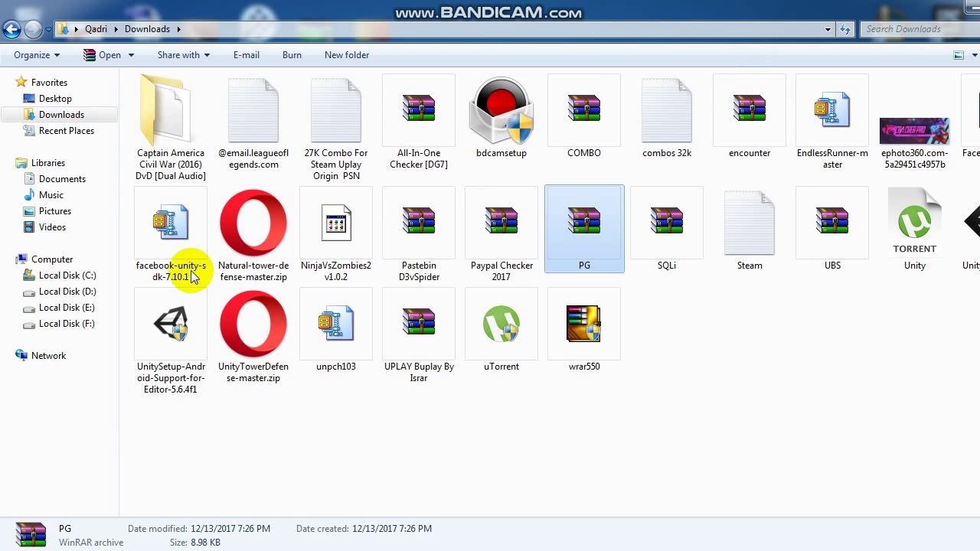Select the Pastebin D3vSpider archive
The height and width of the screenshot is (551, 980).
click(419, 235)
